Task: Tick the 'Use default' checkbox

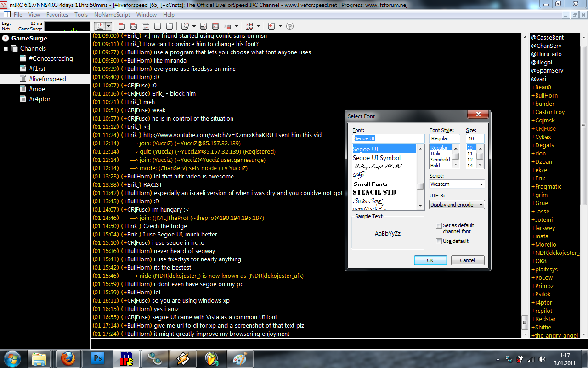Action: (x=439, y=241)
